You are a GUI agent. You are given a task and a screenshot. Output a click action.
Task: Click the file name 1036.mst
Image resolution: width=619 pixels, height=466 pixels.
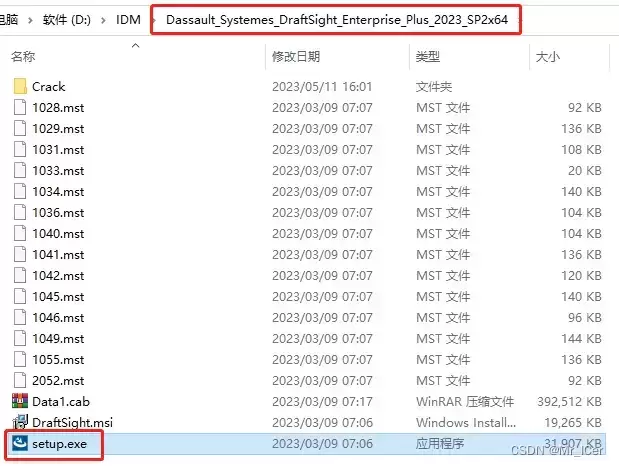(x=58, y=212)
